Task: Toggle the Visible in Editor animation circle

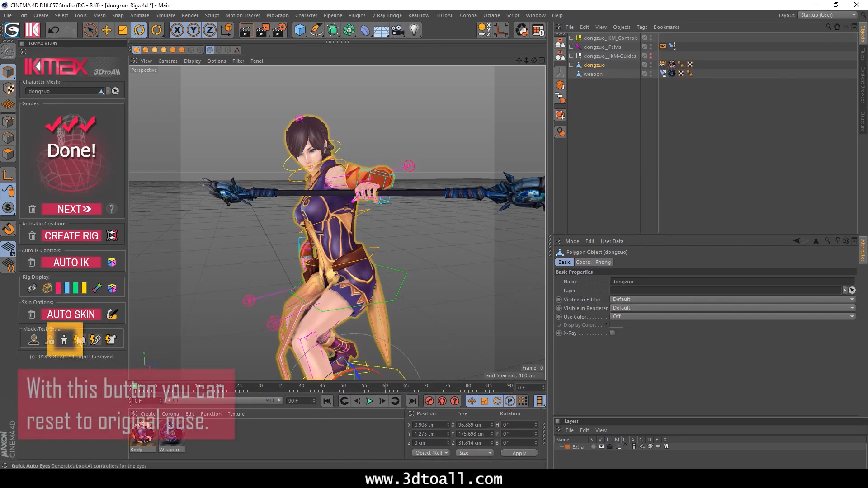Action: click(559, 300)
